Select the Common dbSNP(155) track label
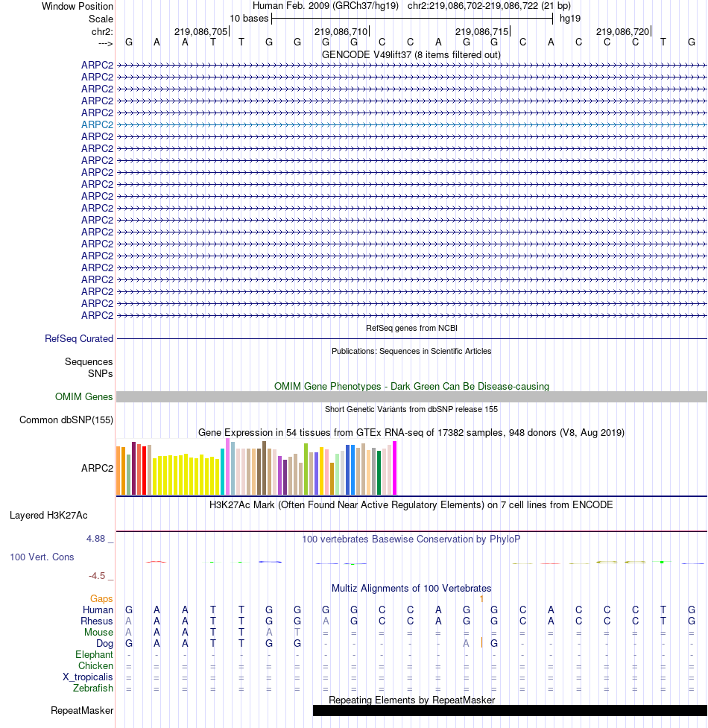The height and width of the screenshot is (728, 708). point(66,420)
